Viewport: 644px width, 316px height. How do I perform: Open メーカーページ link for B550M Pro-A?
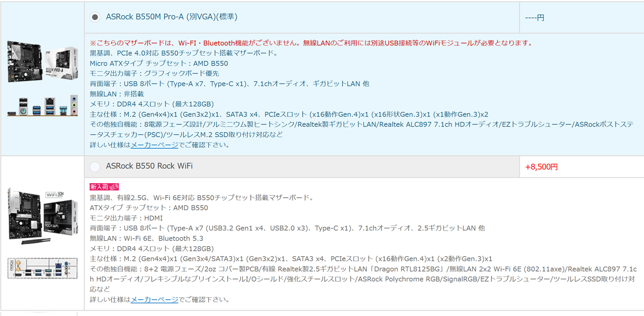coord(154,145)
